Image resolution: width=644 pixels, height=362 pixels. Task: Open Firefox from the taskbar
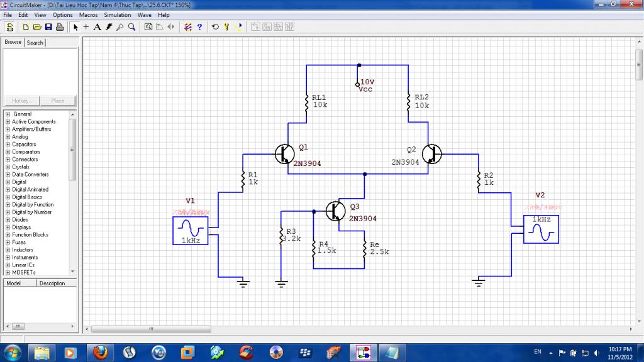(x=100, y=351)
